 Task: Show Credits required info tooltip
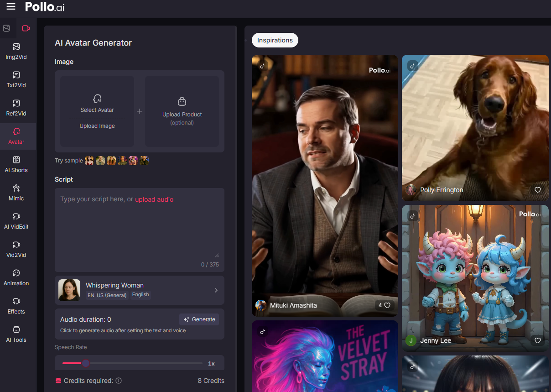tap(119, 381)
